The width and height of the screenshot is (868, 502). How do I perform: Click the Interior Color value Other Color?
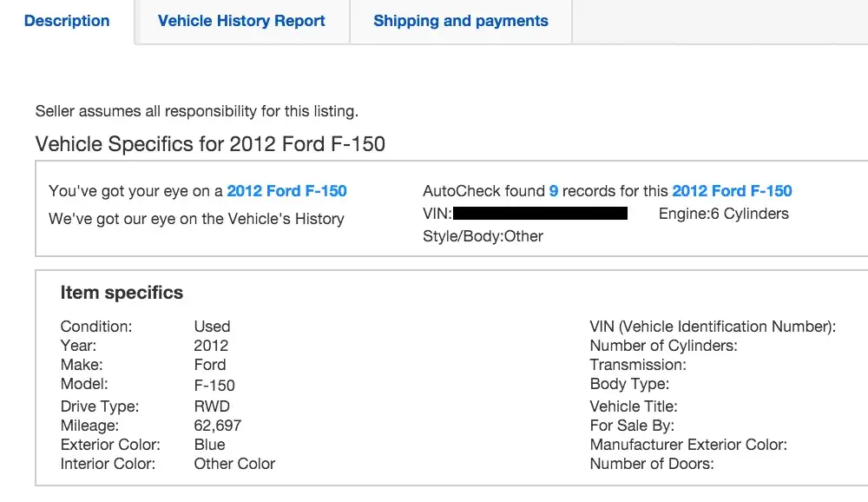(x=233, y=464)
